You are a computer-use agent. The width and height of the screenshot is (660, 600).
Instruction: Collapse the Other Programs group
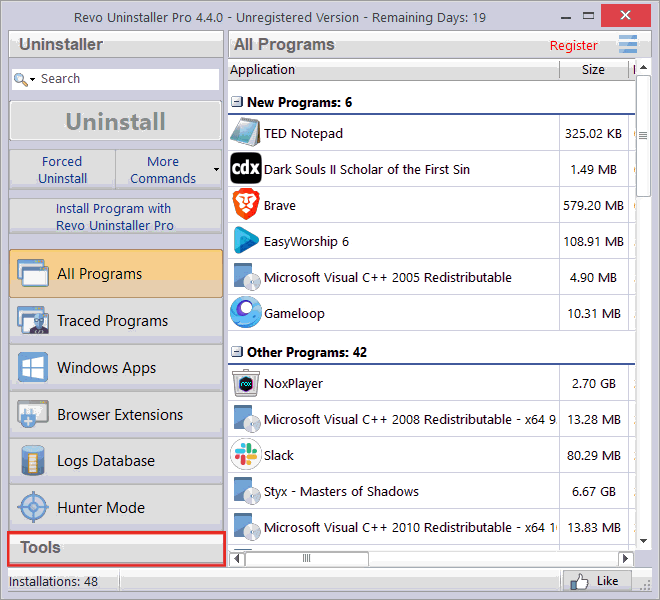[237, 352]
